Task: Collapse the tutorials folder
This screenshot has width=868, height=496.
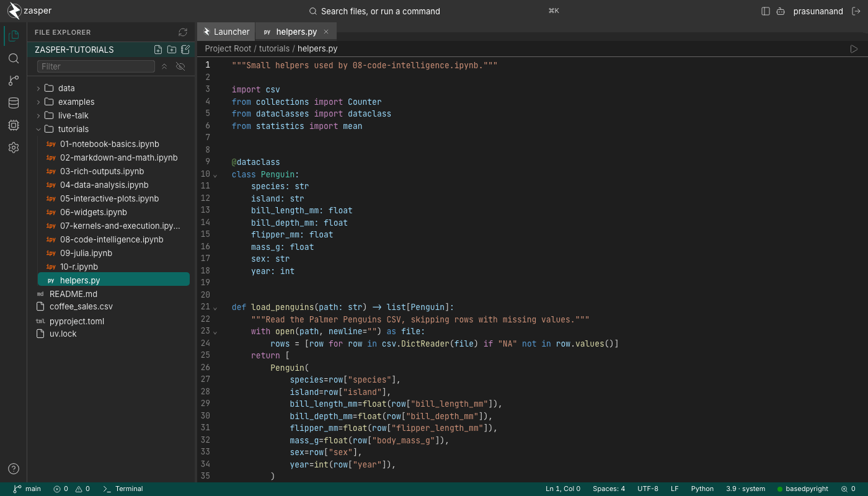Action: pos(38,129)
